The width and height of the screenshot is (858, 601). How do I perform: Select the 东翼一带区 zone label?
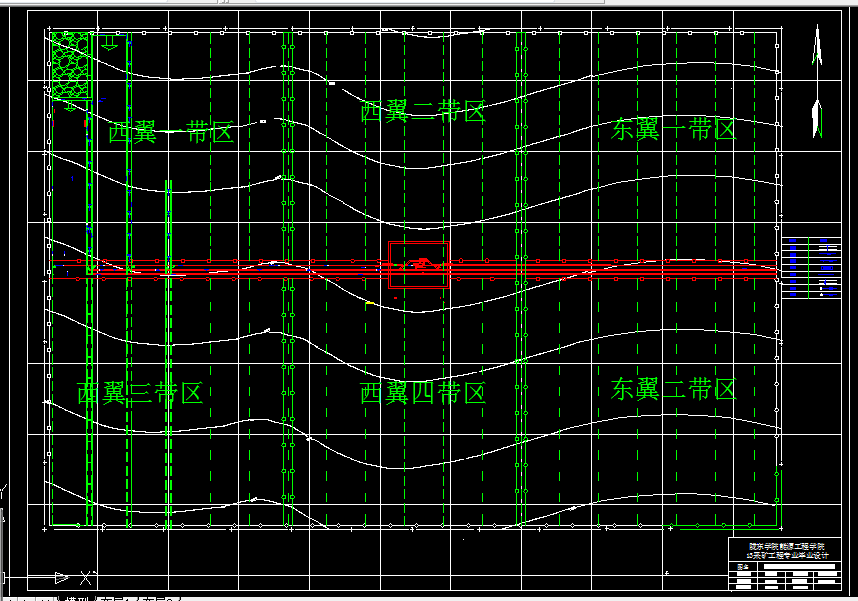(x=672, y=129)
